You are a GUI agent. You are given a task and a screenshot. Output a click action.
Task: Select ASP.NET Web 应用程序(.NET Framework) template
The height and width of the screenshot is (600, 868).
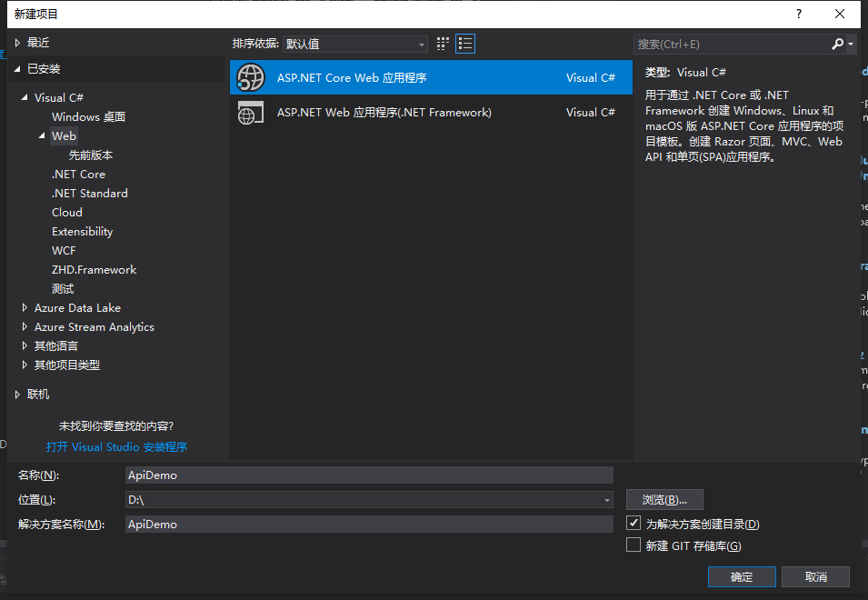tap(431, 113)
